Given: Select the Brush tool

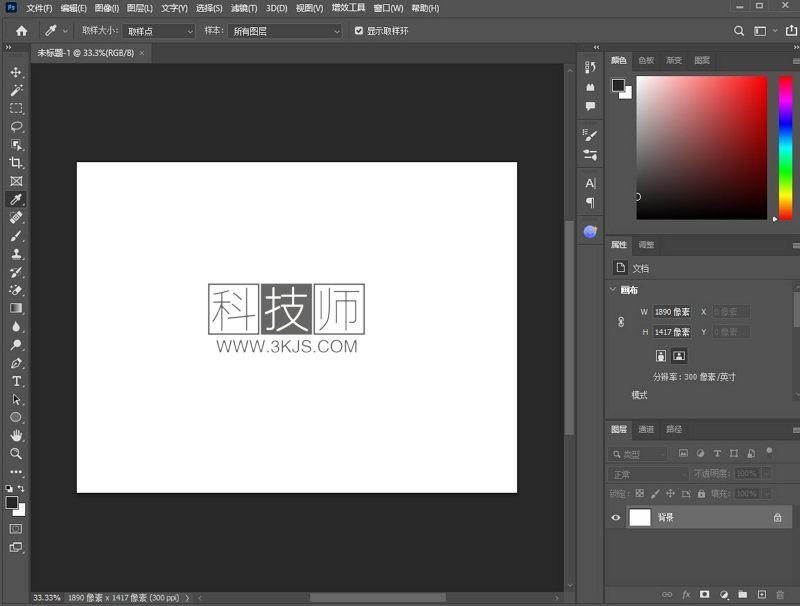Looking at the screenshot, I should tap(16, 236).
